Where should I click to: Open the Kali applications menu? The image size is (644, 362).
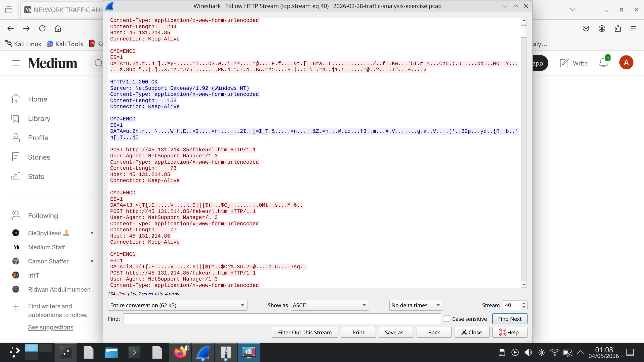pos(15,352)
